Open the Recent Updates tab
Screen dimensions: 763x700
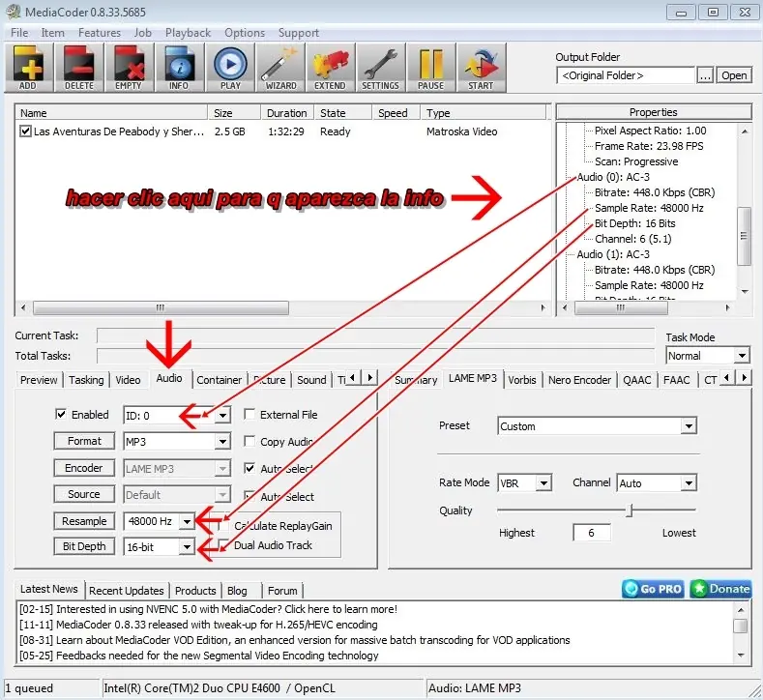coord(127,591)
